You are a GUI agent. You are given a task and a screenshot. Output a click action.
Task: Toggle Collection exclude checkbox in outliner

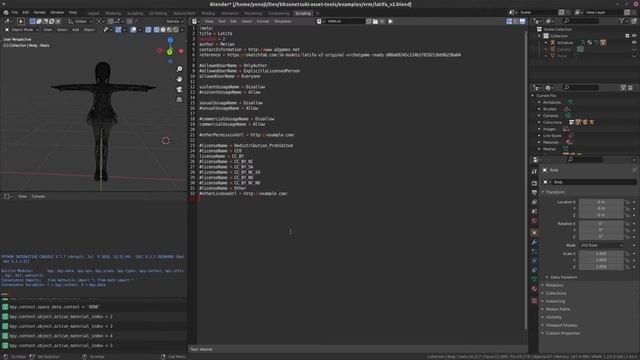click(x=627, y=36)
